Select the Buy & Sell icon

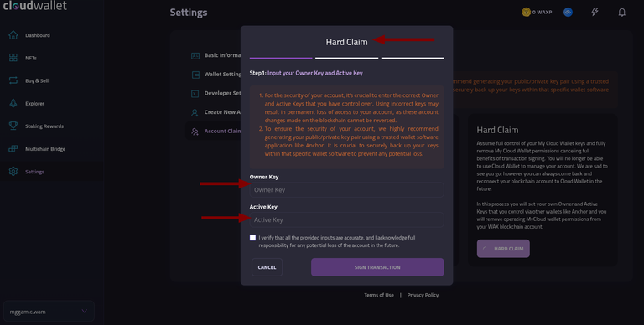coord(13,80)
